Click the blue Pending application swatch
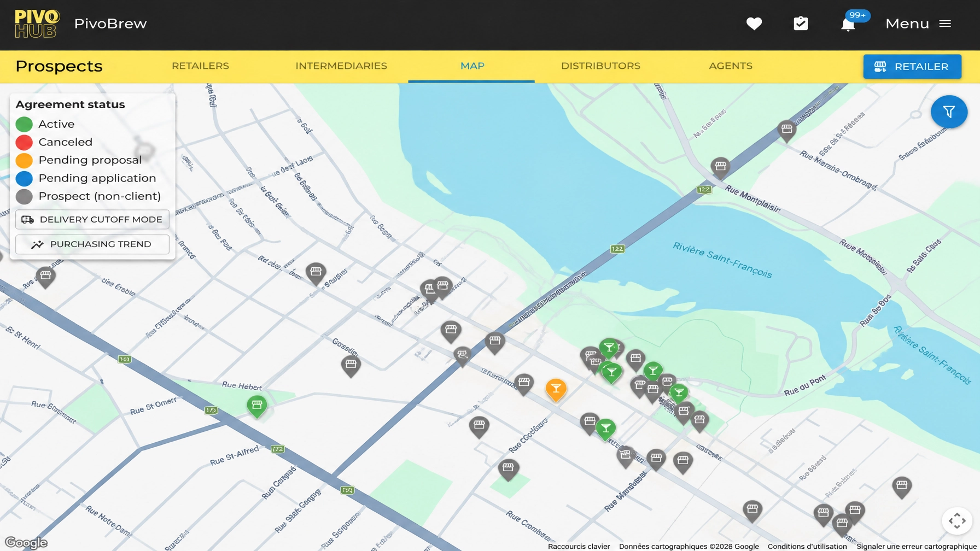Image resolution: width=980 pixels, height=551 pixels. [24, 179]
